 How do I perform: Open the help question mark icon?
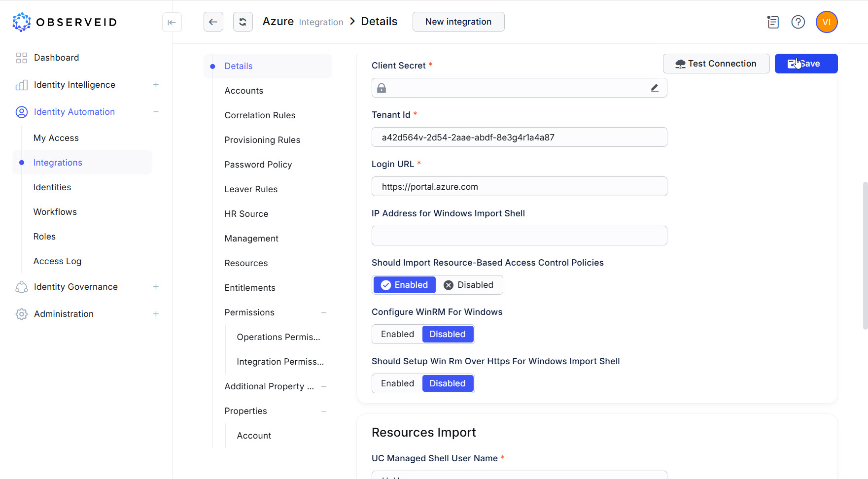798,22
